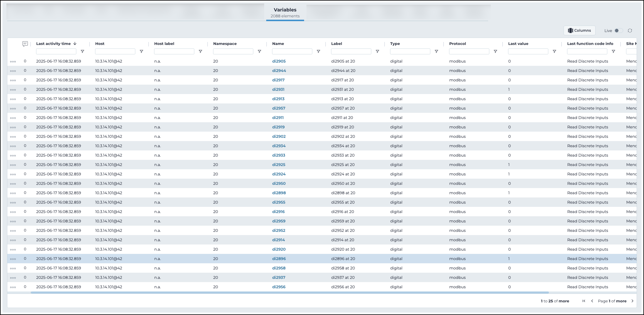Toggle the Live switch on
This screenshot has width=644, height=315.
(x=618, y=31)
